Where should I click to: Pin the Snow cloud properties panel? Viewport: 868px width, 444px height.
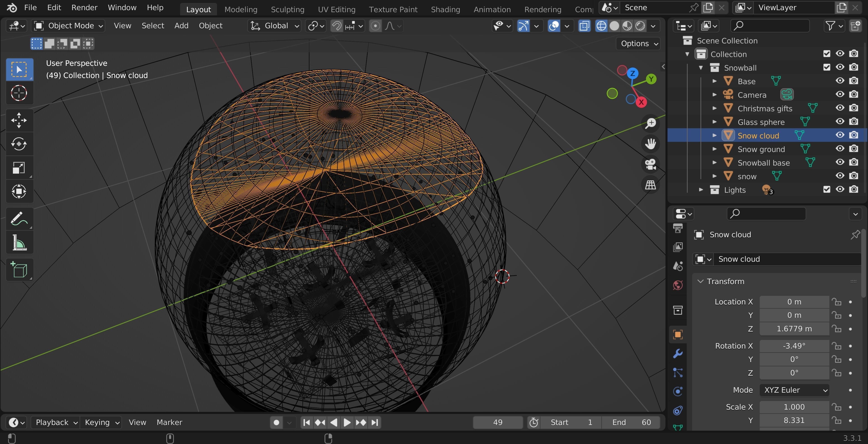[x=855, y=235]
